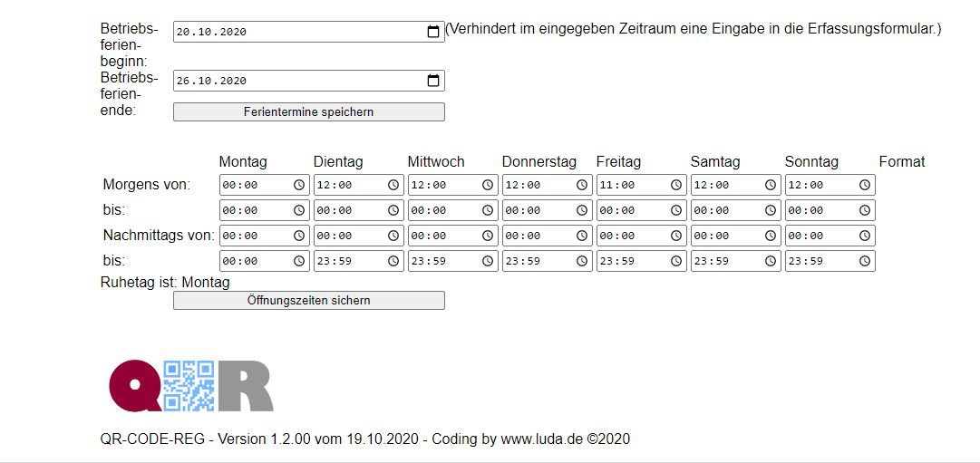
Task: Focus the Betriebsferienende date field 26.10.2020
Action: [309, 81]
